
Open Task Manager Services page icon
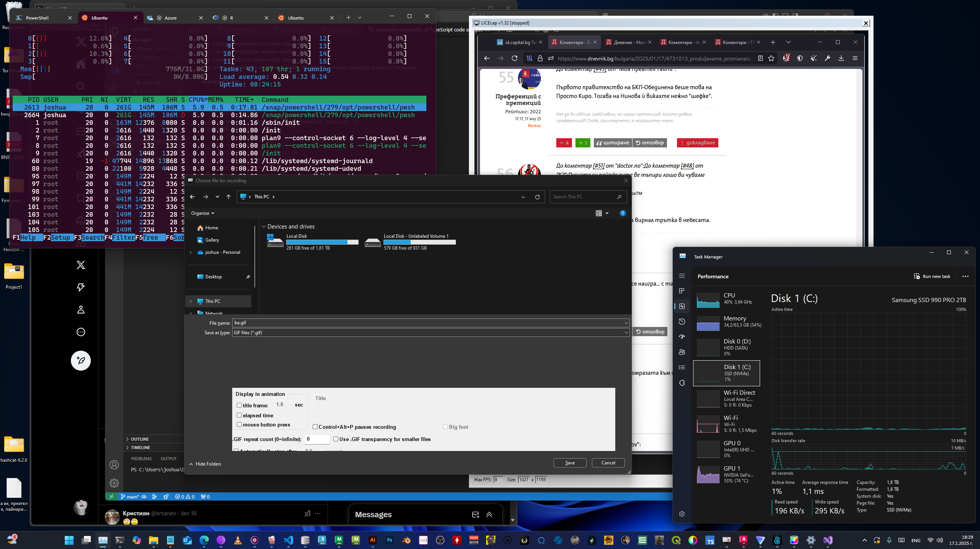[682, 383]
